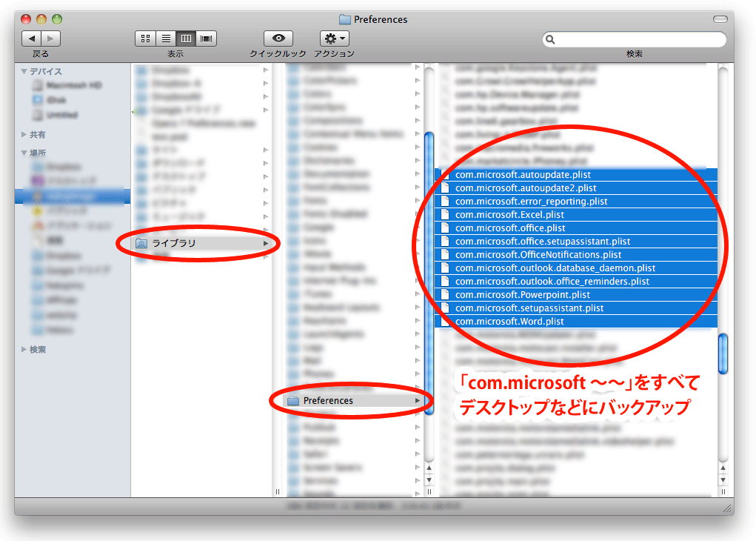The height and width of the screenshot is (541, 756).
Task: Switch to column view
Action: [186, 39]
